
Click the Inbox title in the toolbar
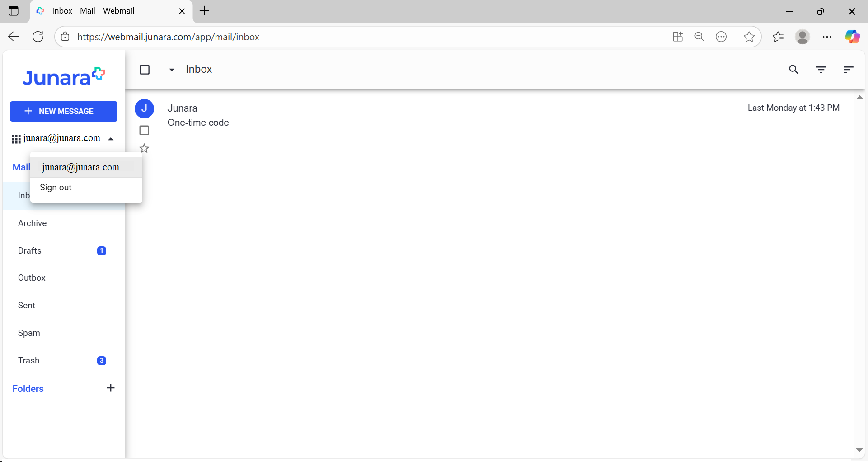(199, 69)
